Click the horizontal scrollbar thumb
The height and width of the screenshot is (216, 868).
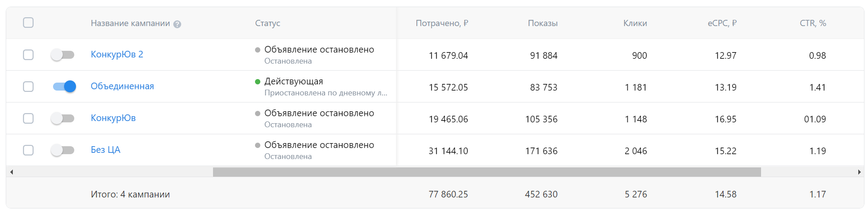click(487, 172)
